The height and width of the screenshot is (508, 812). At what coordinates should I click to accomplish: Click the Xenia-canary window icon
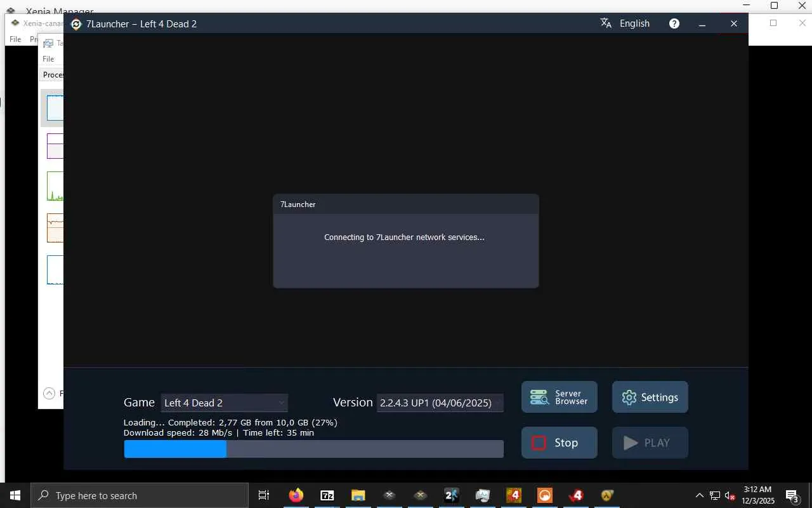coord(15,23)
